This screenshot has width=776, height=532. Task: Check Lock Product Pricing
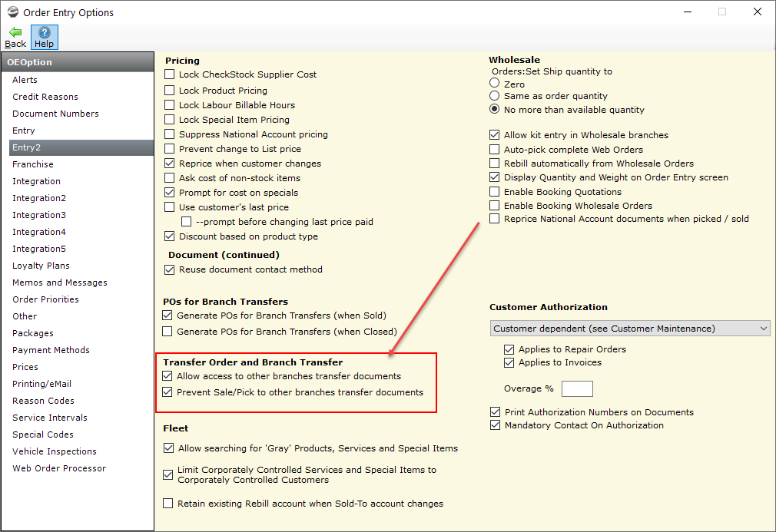coord(169,91)
